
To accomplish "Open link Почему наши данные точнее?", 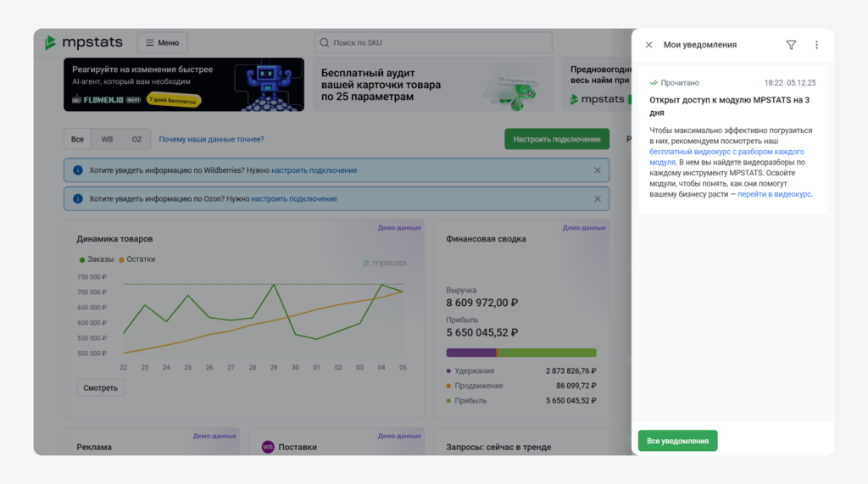I will [x=211, y=139].
